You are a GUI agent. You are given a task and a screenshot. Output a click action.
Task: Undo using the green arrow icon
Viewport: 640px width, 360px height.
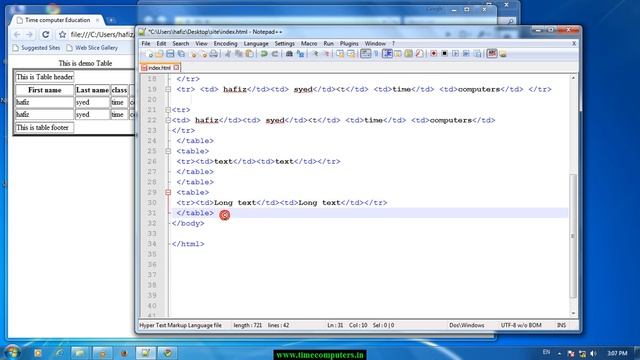(264, 54)
